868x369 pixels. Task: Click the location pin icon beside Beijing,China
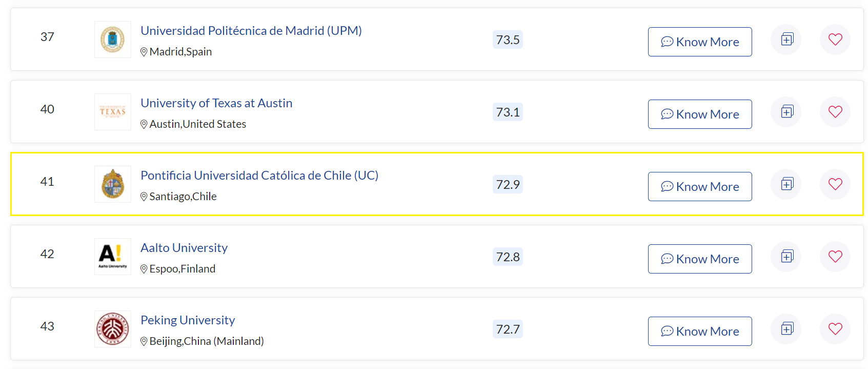pos(144,341)
